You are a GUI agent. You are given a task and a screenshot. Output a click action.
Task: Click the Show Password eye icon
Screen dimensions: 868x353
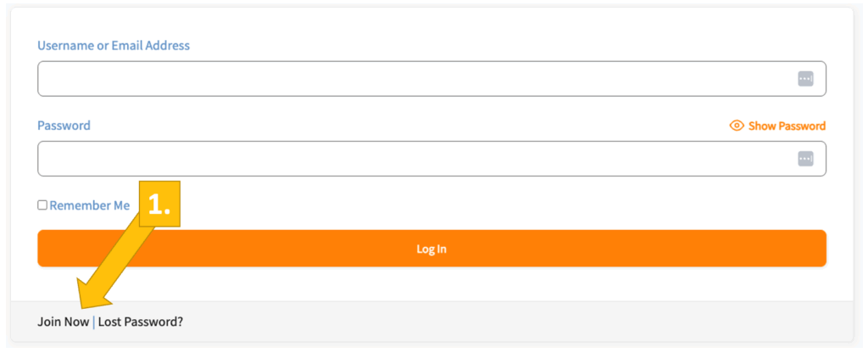pyautogui.click(x=737, y=126)
